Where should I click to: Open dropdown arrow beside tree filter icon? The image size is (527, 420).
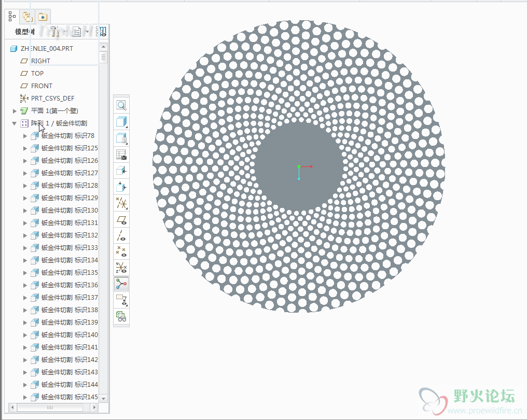[87, 32]
